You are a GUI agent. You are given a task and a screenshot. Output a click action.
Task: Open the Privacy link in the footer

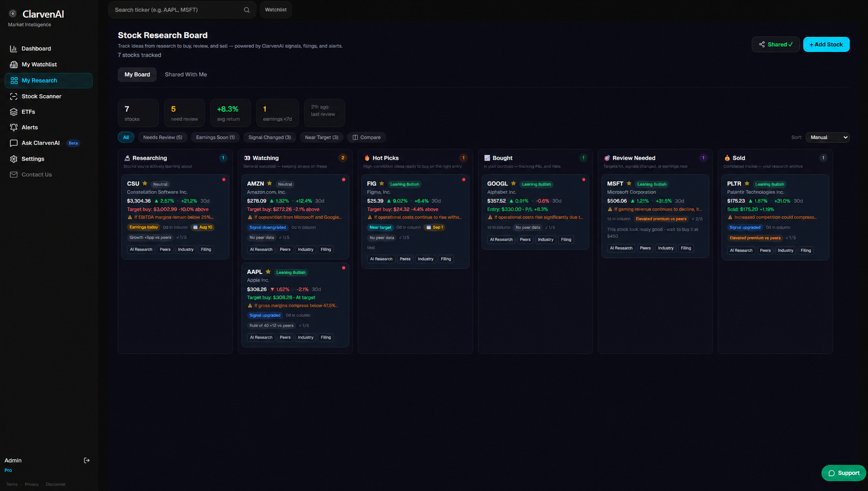(x=32, y=484)
